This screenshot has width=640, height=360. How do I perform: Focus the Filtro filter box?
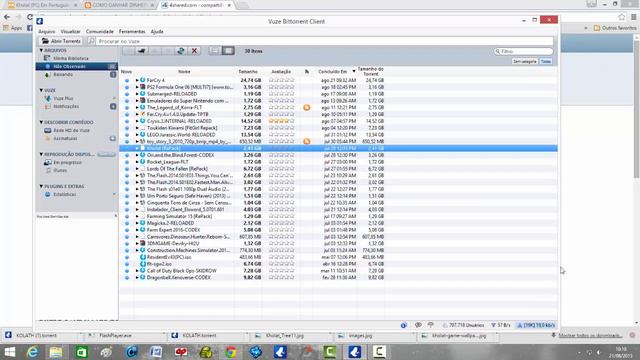tap(524, 51)
